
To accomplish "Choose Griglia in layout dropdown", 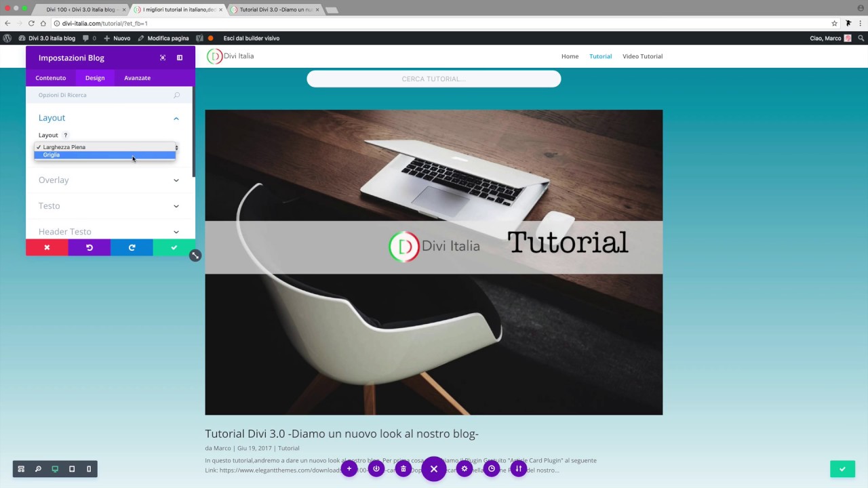I will click(105, 155).
